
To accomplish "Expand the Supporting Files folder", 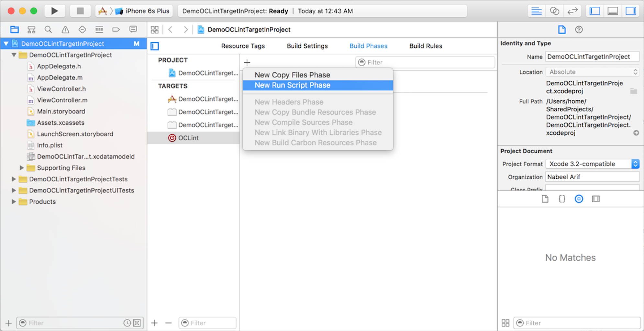I will tap(21, 168).
